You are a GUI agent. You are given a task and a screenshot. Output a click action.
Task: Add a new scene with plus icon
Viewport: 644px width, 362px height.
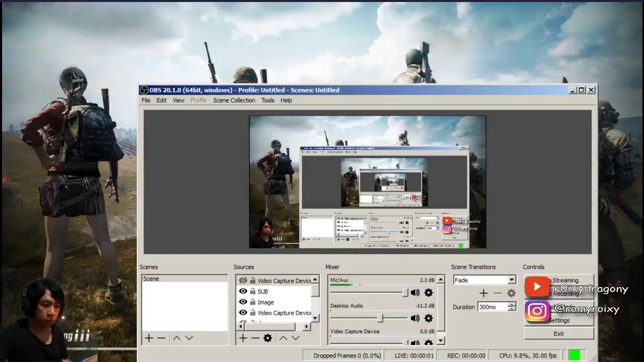pos(149,338)
